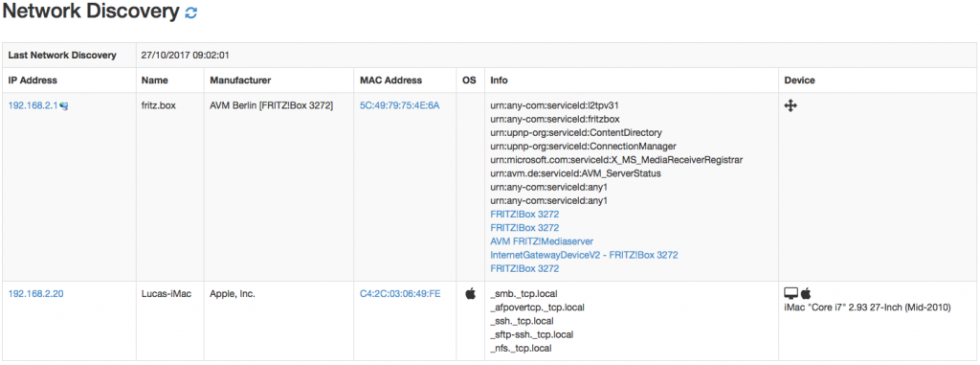Screen dimensions: 980x365
Task: Open IP address 192.168.2.20
Action: (x=35, y=293)
